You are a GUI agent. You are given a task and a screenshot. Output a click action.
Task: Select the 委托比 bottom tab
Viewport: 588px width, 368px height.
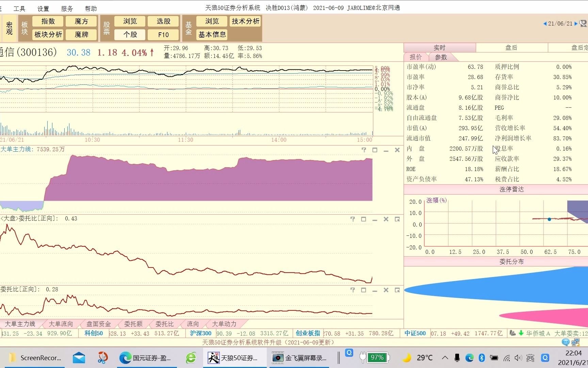click(164, 324)
